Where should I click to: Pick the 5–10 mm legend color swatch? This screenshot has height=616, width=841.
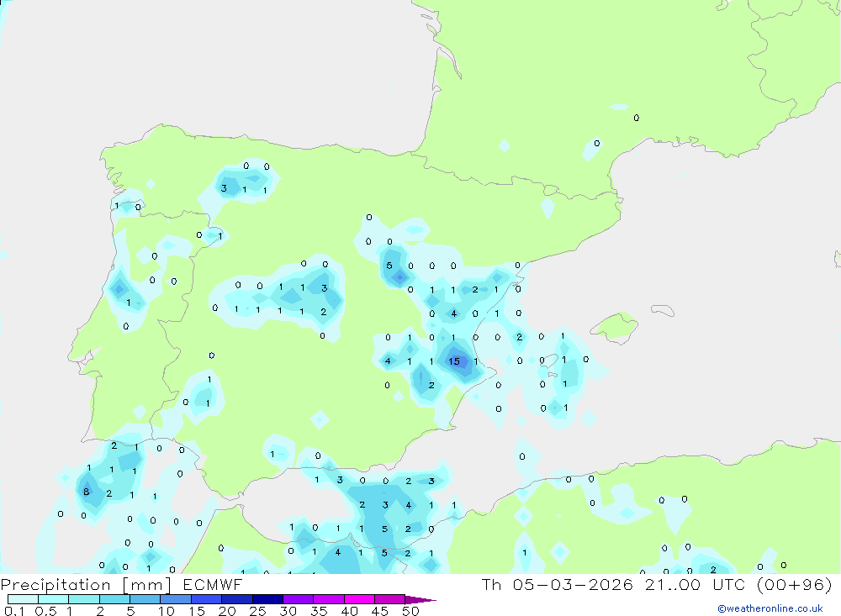click(145, 599)
